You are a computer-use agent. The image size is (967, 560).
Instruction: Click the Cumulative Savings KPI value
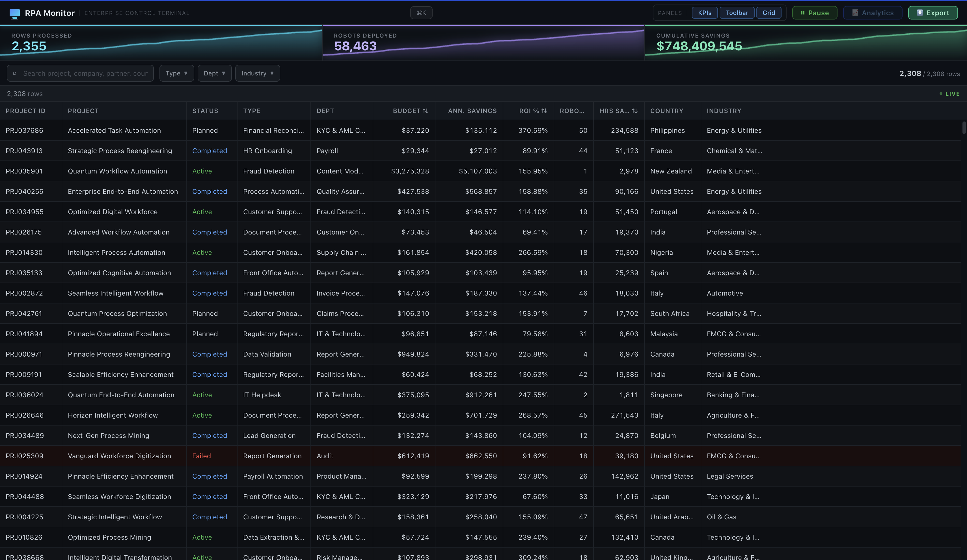pos(699,46)
